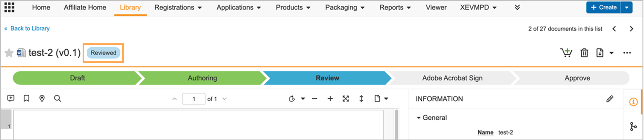The width and height of the screenshot is (644, 140).
Task: Open the app launcher grid icon
Action: [x=9, y=7]
